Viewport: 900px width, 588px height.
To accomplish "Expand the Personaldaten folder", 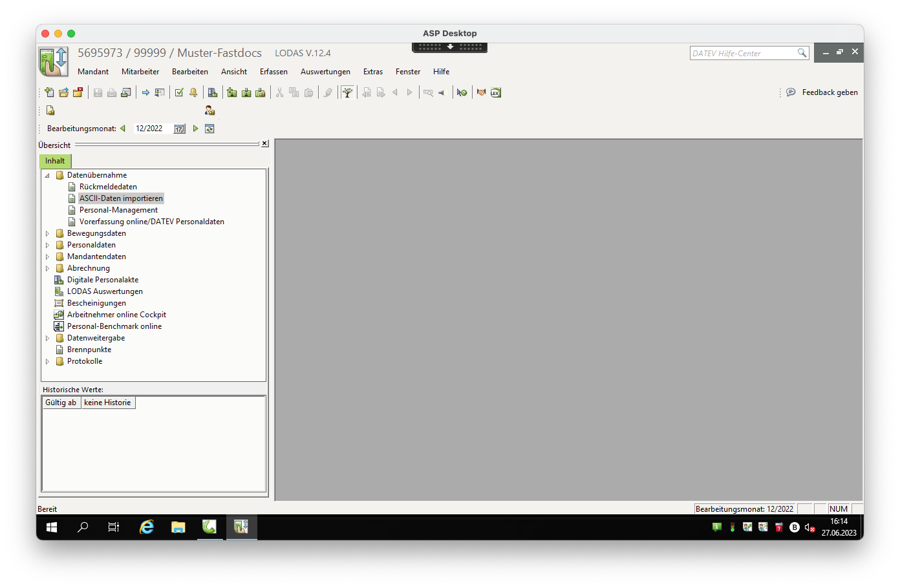I will tap(47, 245).
